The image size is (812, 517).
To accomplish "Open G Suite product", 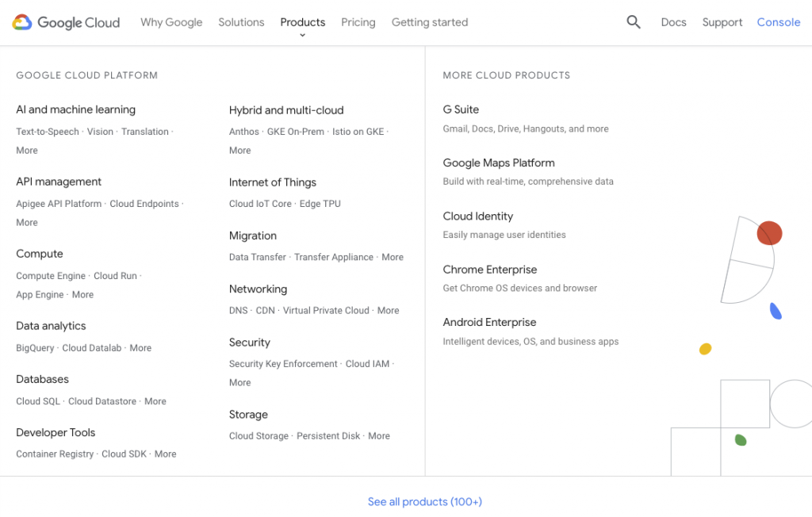I will (461, 109).
